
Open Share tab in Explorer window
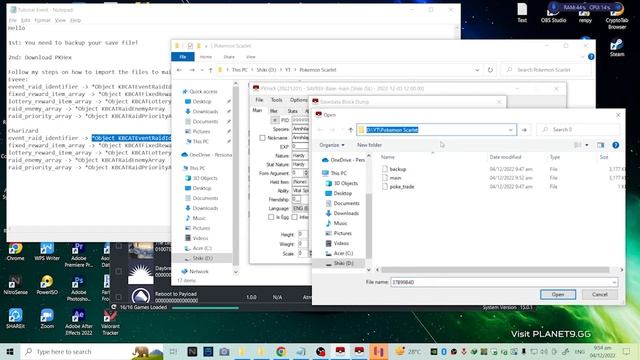229,57
